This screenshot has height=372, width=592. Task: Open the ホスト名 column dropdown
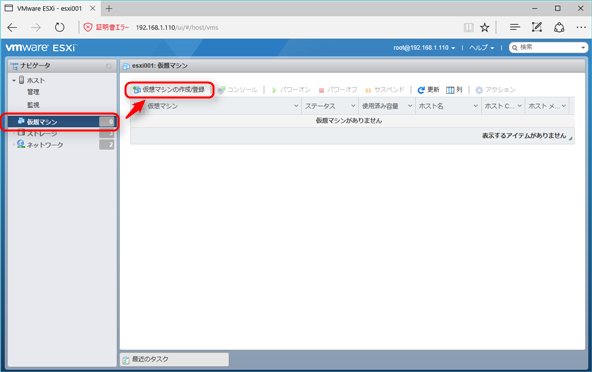pos(476,106)
